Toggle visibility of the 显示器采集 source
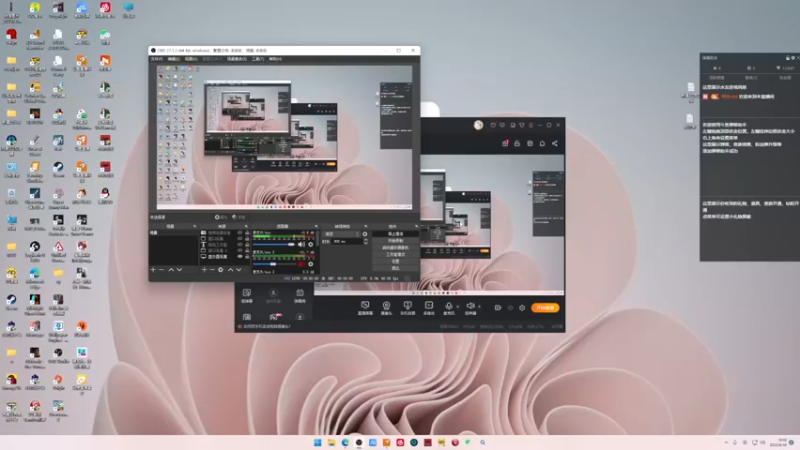The image size is (800, 450). pos(240,256)
